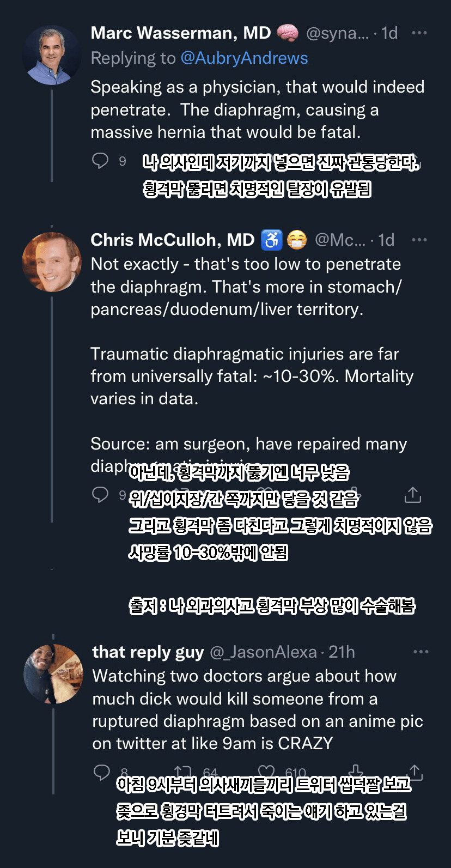Share that reply guy's tweet
The width and height of the screenshot is (451, 868).
click(x=415, y=772)
